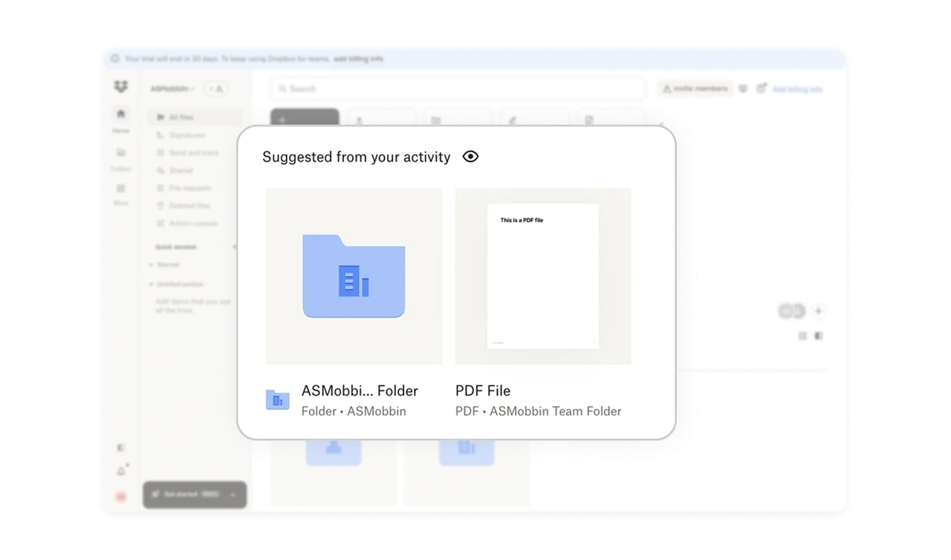951x560 pixels.
Task: Open the PDF File preview thumbnail
Action: click(543, 276)
